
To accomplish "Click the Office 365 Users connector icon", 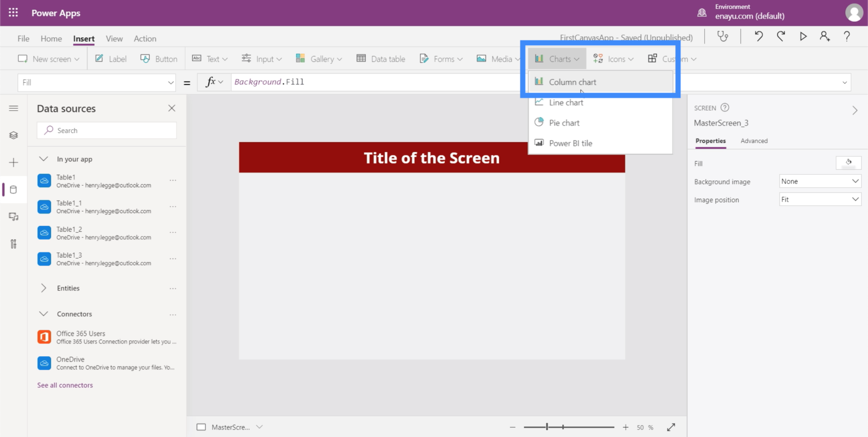I will 44,337.
